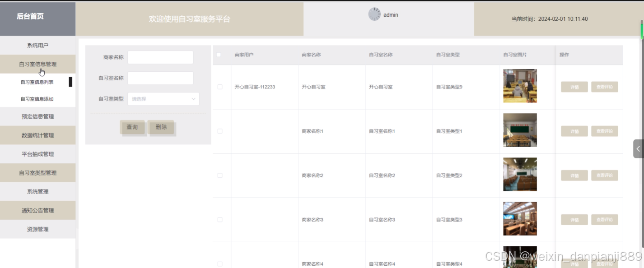Open the 自习室类型 dropdown
The height and width of the screenshot is (268, 644).
pos(163,99)
